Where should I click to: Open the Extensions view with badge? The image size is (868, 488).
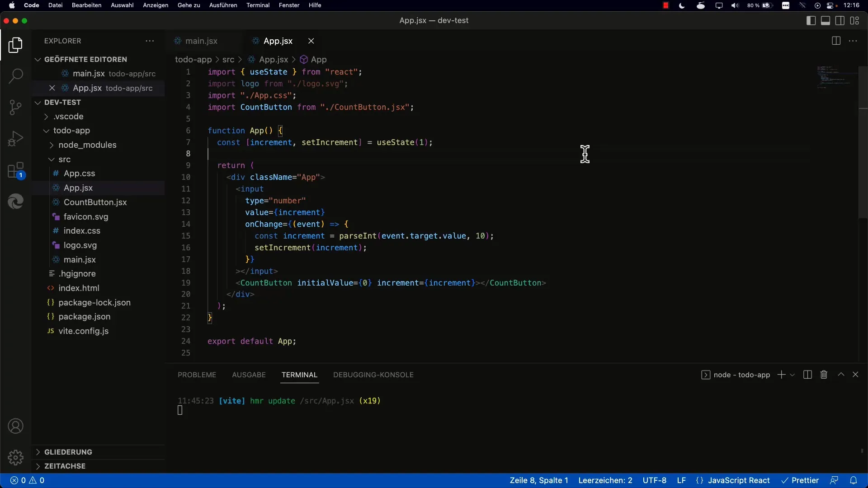pyautogui.click(x=15, y=170)
